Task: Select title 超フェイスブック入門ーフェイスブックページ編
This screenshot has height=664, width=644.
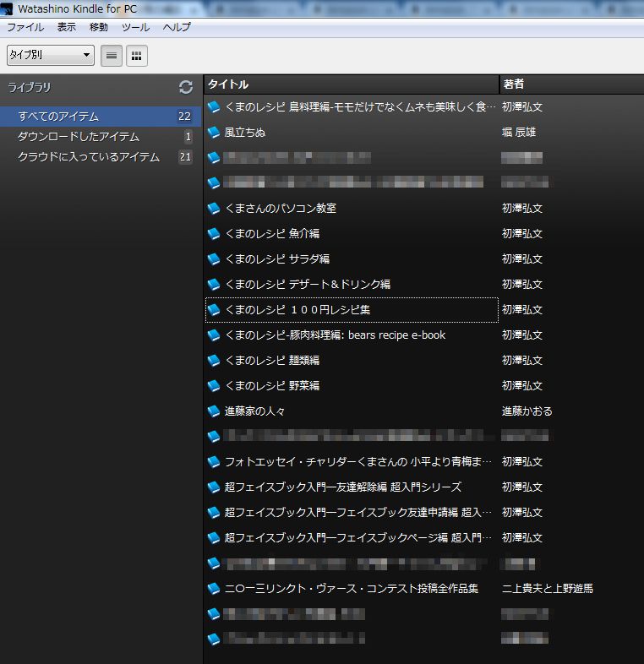Action: [358, 538]
